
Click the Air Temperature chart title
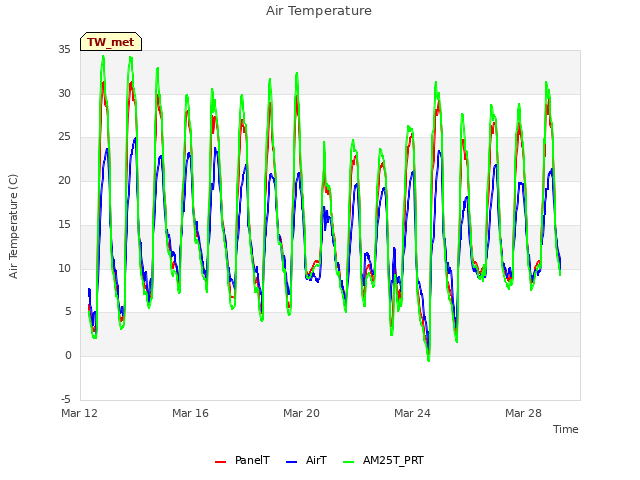coord(319,11)
